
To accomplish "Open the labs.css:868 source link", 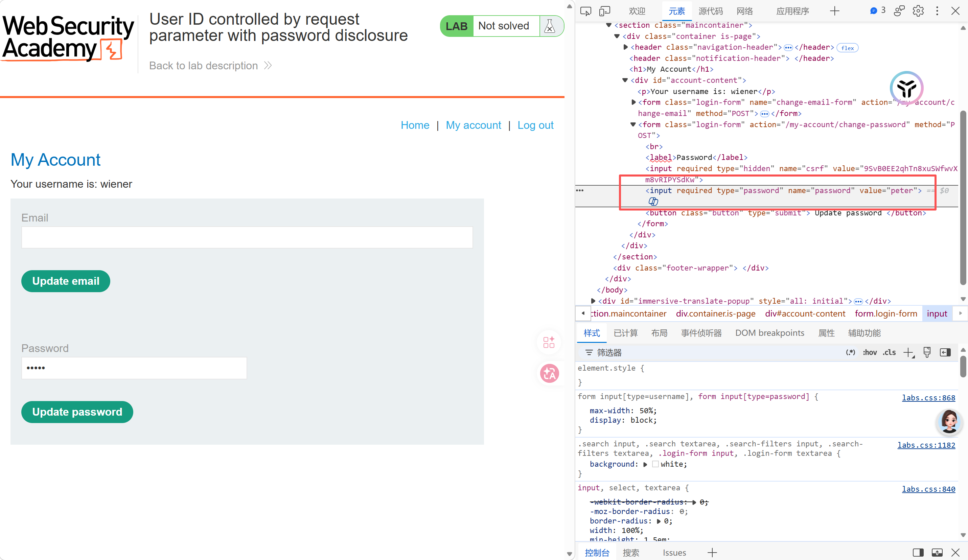I will pos(928,398).
